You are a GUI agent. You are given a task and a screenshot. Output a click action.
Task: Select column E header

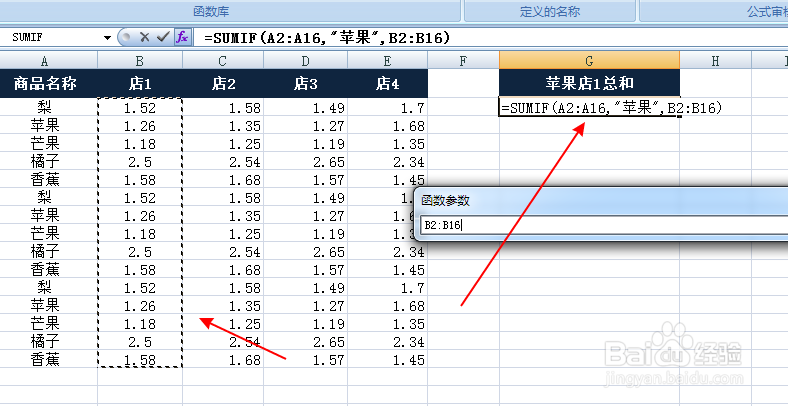click(x=387, y=61)
